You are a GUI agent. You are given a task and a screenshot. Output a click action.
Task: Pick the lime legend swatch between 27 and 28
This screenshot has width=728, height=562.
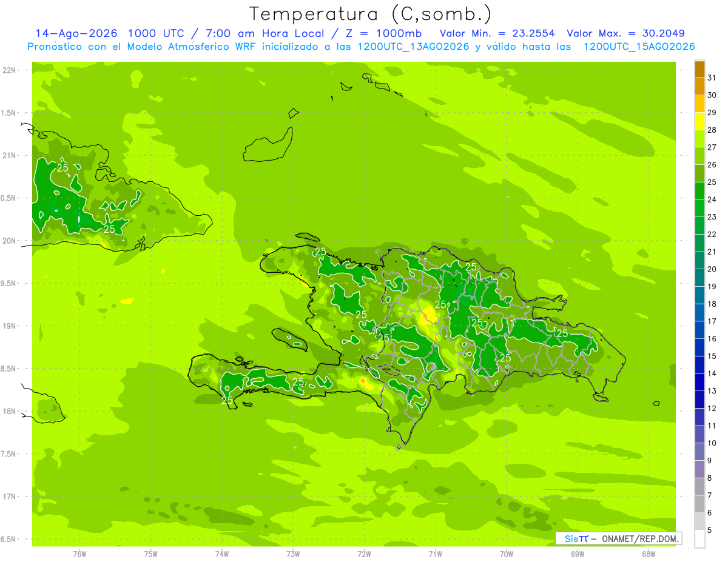(699, 138)
